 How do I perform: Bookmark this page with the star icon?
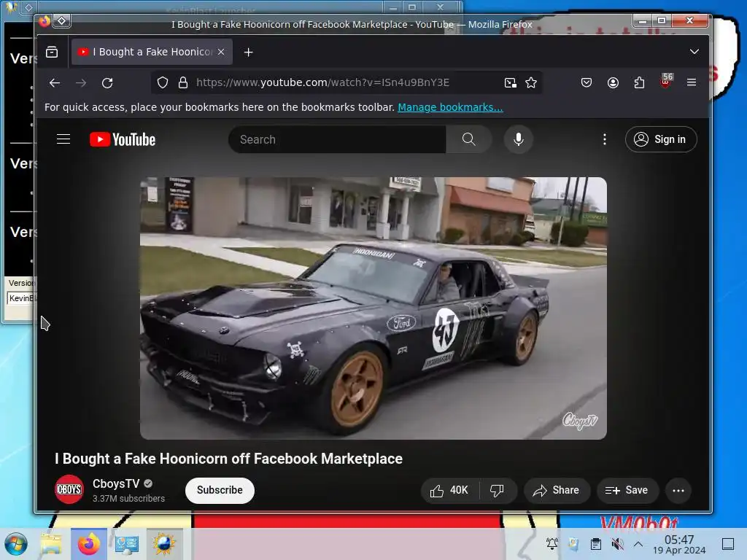(531, 83)
